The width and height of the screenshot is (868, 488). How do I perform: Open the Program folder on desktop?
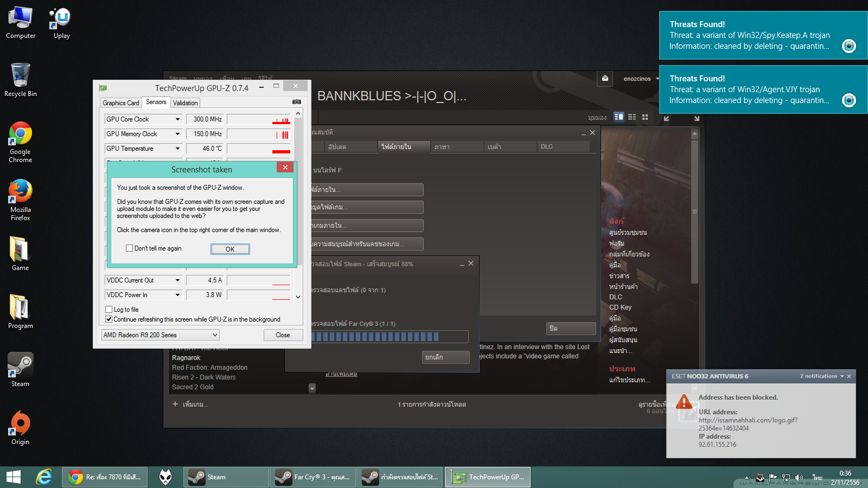(21, 312)
